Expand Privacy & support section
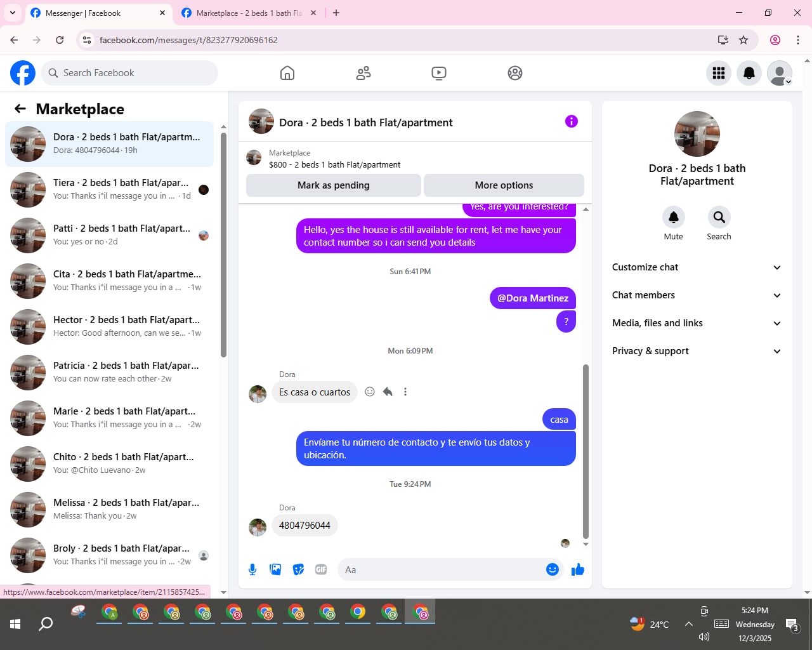 pos(697,351)
